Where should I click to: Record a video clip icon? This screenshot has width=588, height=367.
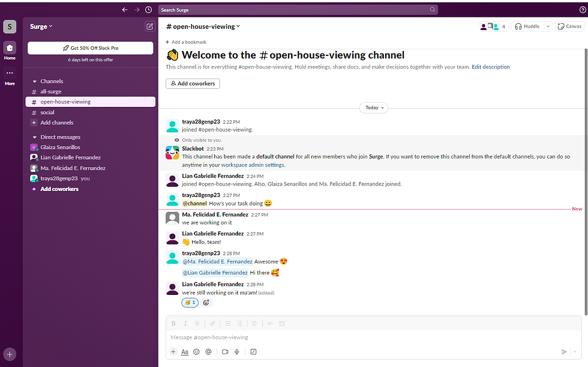pos(225,352)
